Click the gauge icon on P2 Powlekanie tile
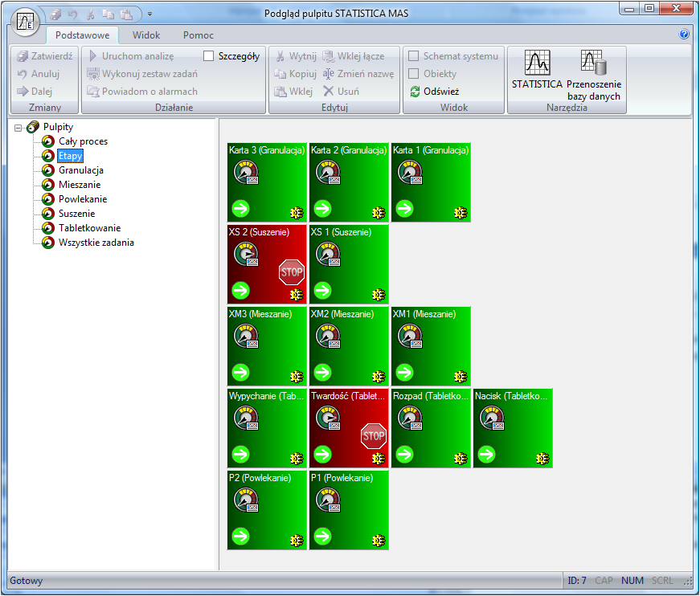 [x=246, y=500]
